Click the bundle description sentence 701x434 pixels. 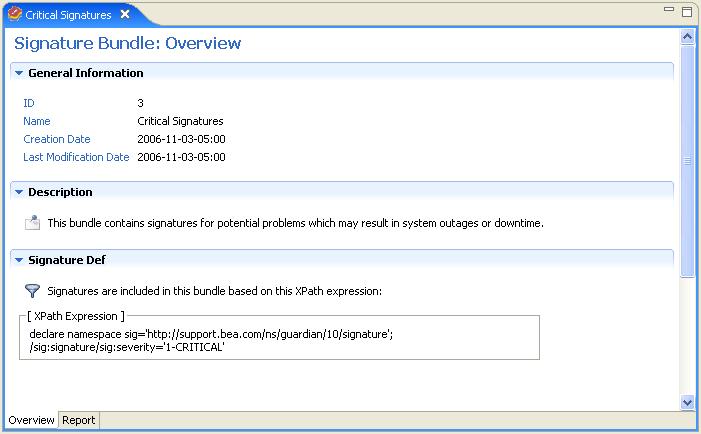tap(296, 223)
